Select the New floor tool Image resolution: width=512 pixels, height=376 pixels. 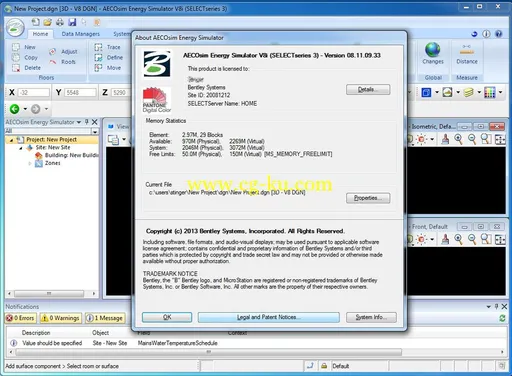point(23,47)
